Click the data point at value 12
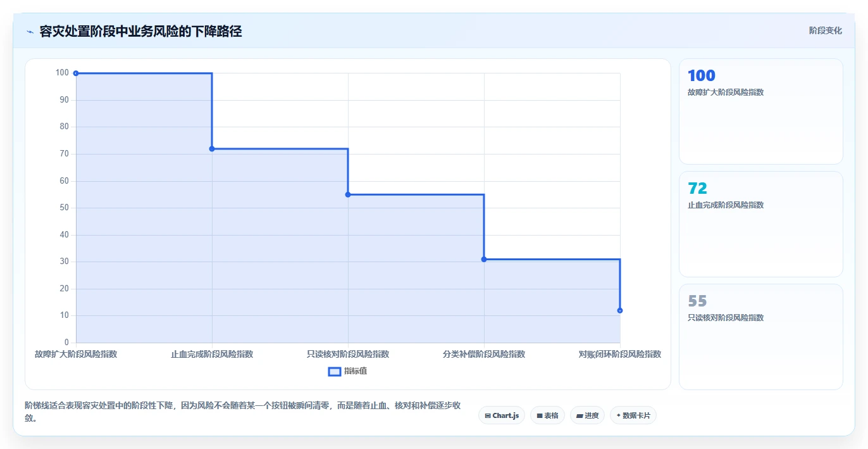 click(x=620, y=310)
